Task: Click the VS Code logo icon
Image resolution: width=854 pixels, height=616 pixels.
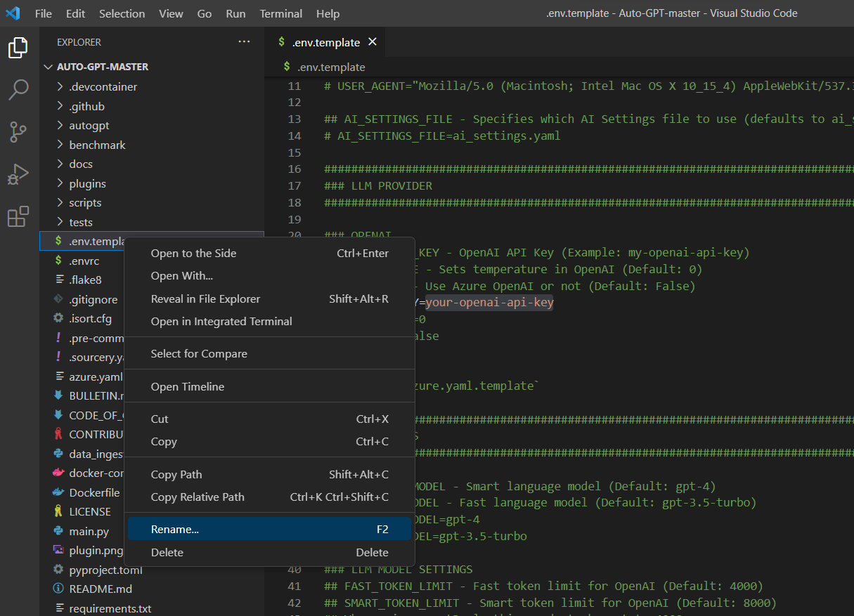Action: (13, 13)
